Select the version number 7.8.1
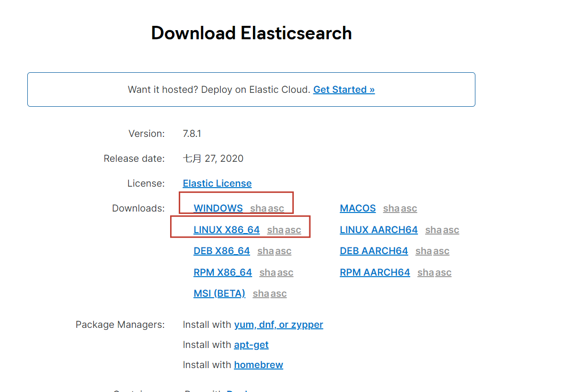 (192, 134)
